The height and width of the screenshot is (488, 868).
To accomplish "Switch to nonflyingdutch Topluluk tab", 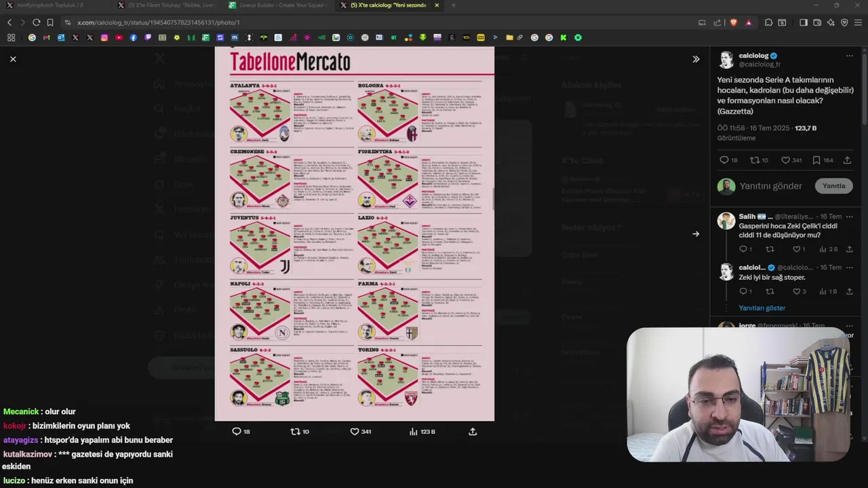I will click(x=51, y=5).
